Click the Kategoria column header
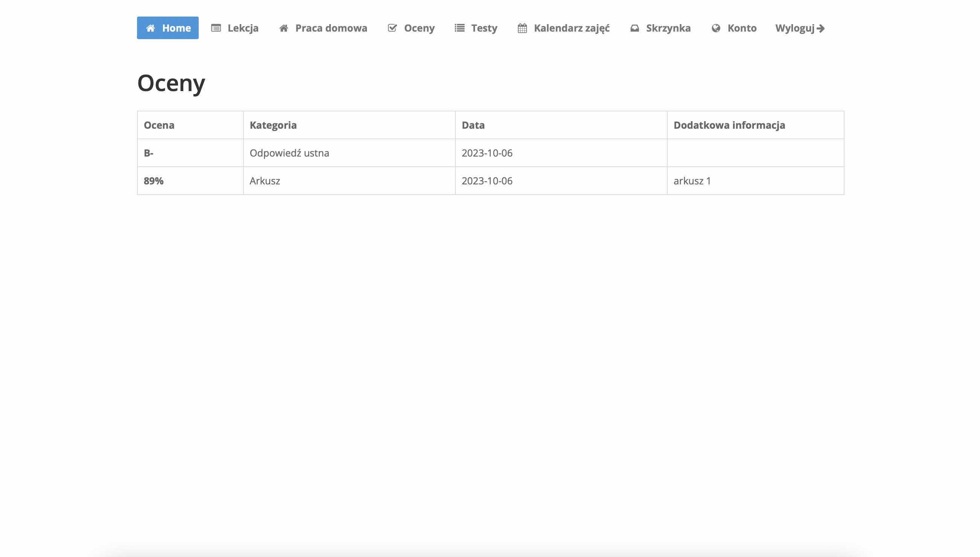Screen dimensions: 980x557 [x=273, y=125]
